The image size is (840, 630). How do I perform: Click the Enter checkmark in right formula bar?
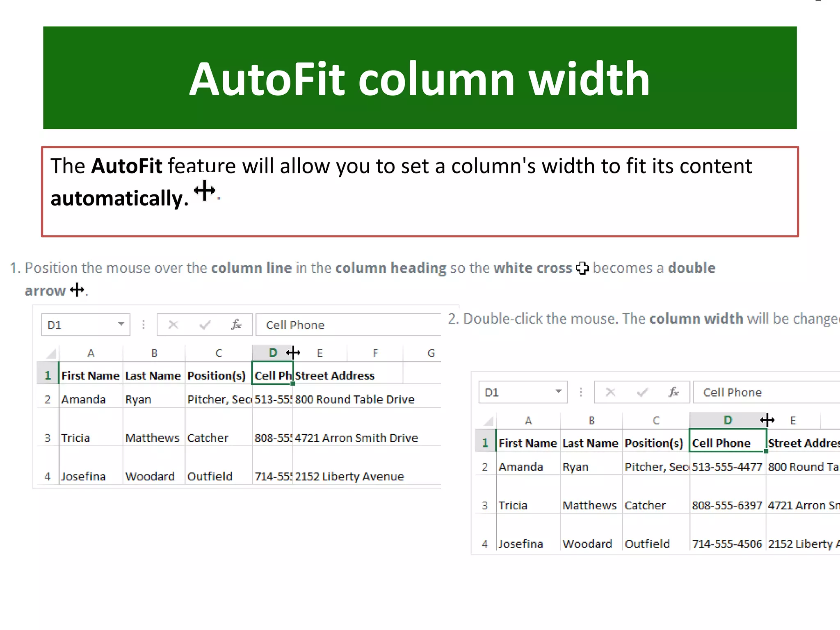(x=642, y=392)
